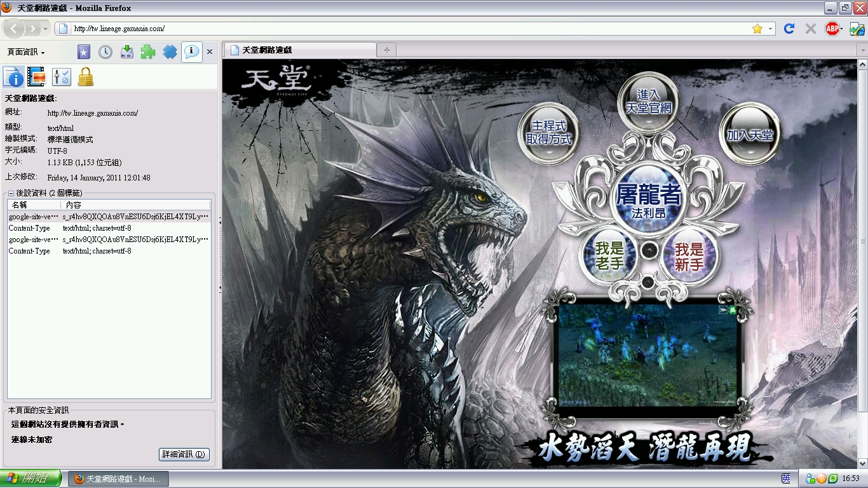The image size is (868, 488).
Task: Open the Downloads panel icon in sidebar
Action: [x=127, y=52]
